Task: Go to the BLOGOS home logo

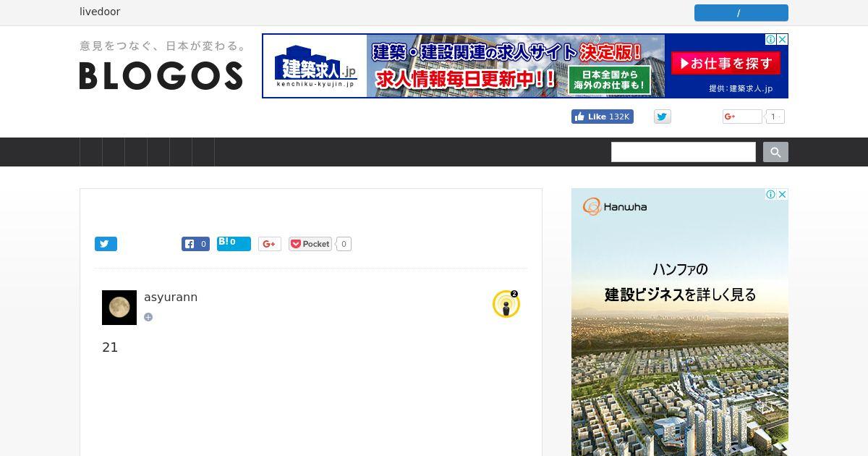Action: 161,75
